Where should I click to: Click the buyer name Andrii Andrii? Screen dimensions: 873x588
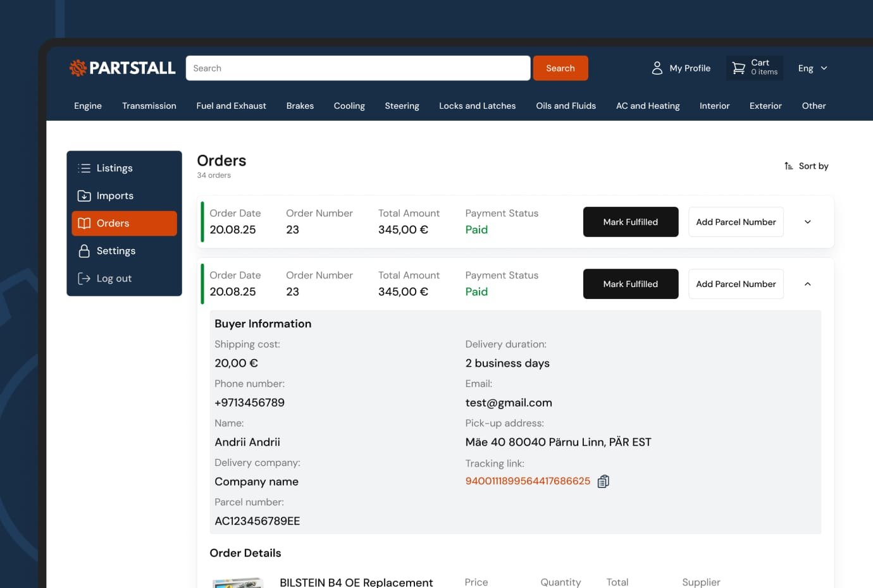click(247, 442)
